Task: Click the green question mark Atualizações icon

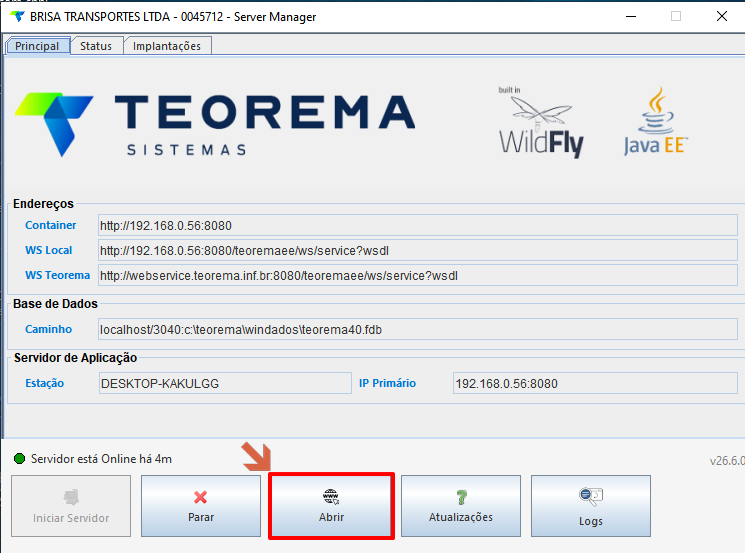Action: pos(461,497)
